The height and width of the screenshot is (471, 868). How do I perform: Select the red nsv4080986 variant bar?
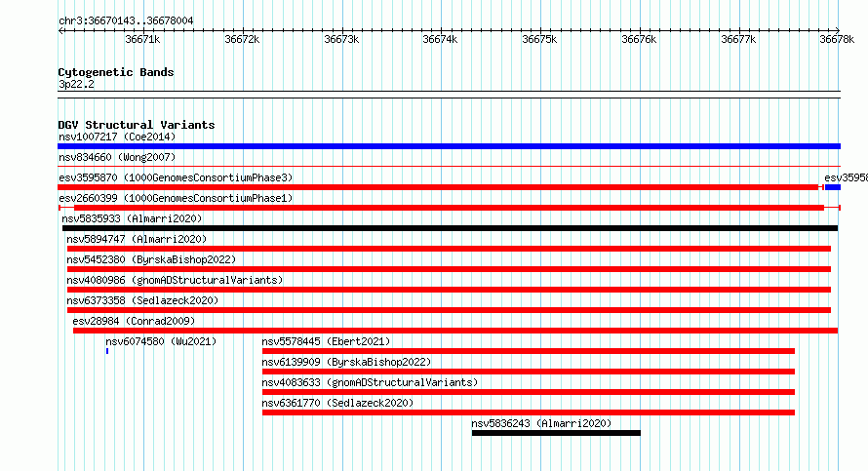pos(449,290)
